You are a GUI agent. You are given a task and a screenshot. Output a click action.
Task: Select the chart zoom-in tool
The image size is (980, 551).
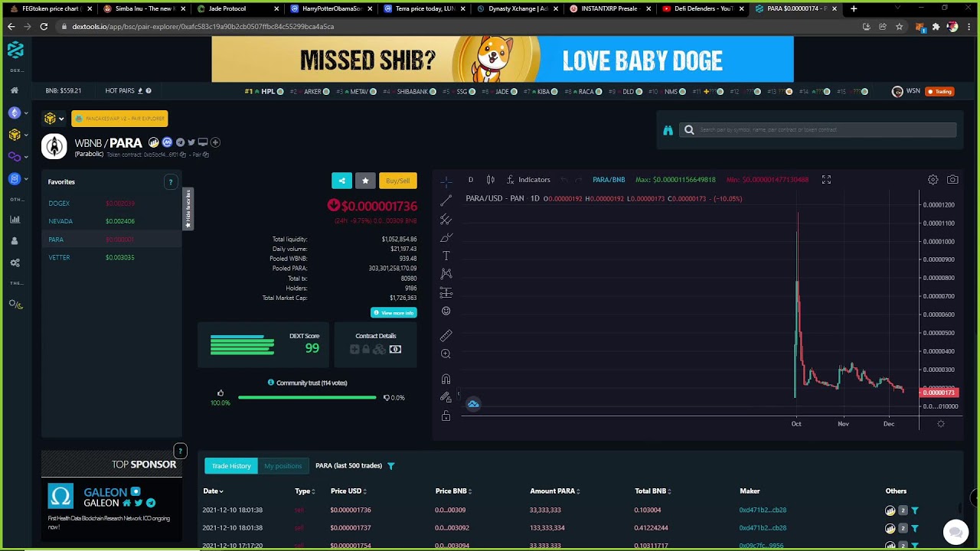(x=446, y=354)
